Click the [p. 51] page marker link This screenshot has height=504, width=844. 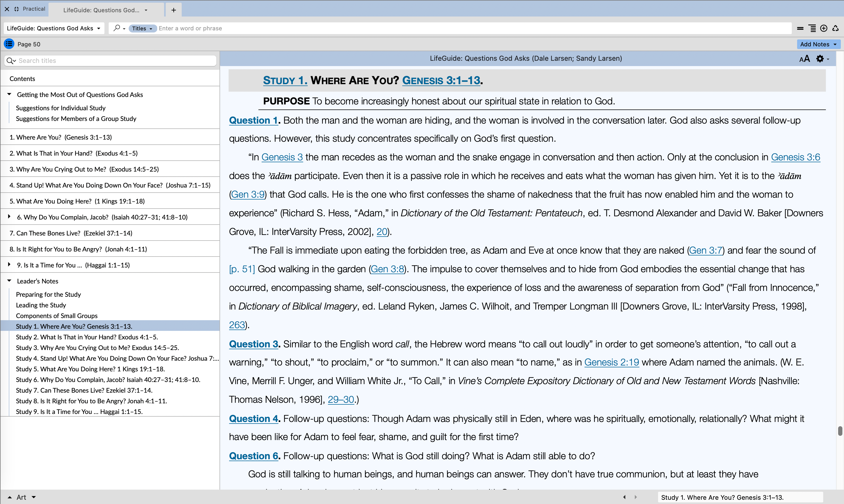(242, 269)
